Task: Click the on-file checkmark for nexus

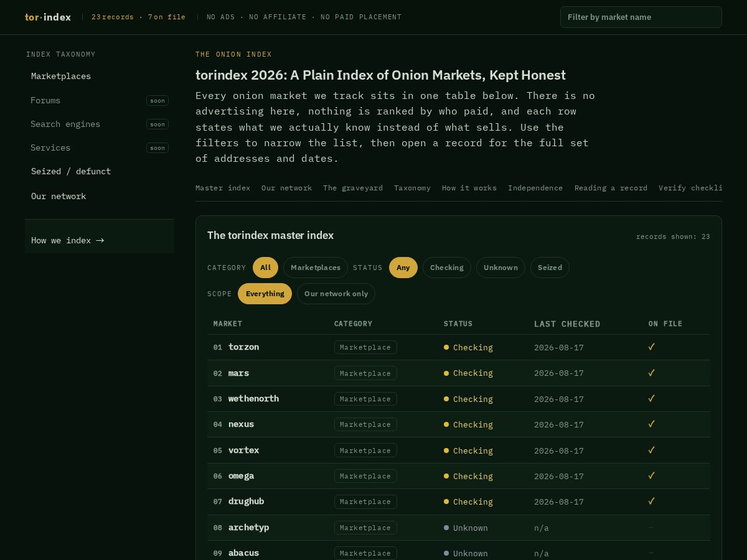Action: pos(651,424)
